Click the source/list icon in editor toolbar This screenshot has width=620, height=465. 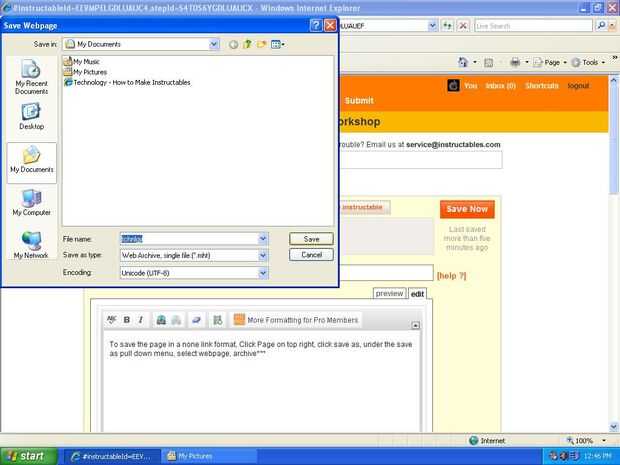(217, 319)
